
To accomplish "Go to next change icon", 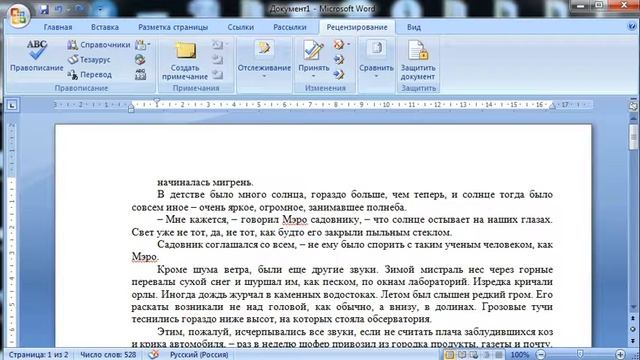I will coord(339,74).
